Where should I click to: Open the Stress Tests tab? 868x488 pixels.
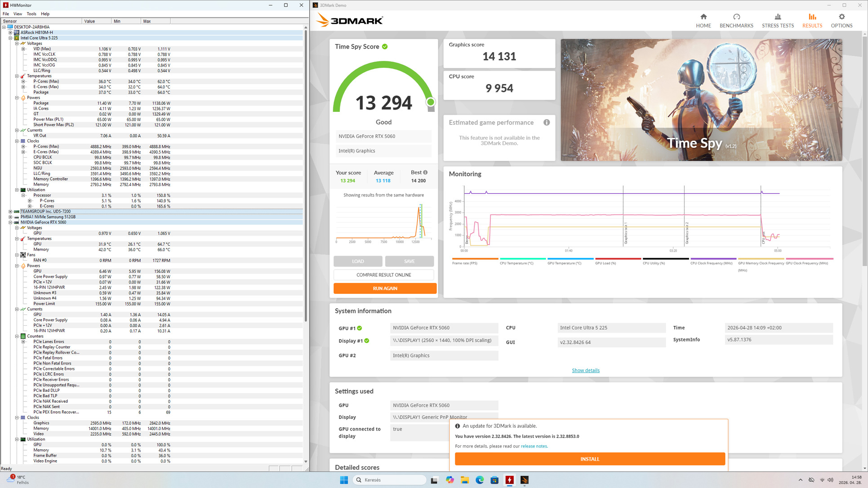point(778,21)
